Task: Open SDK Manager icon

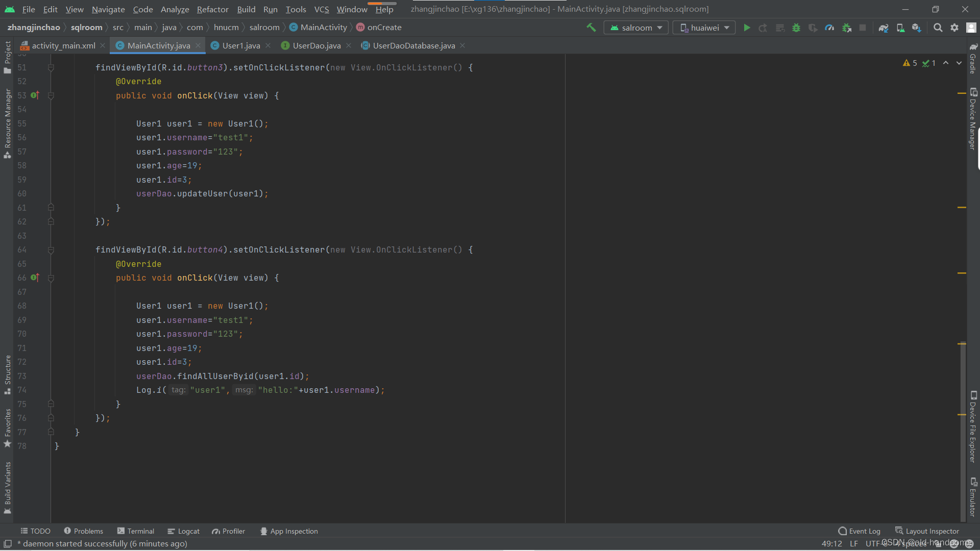Action: click(917, 28)
